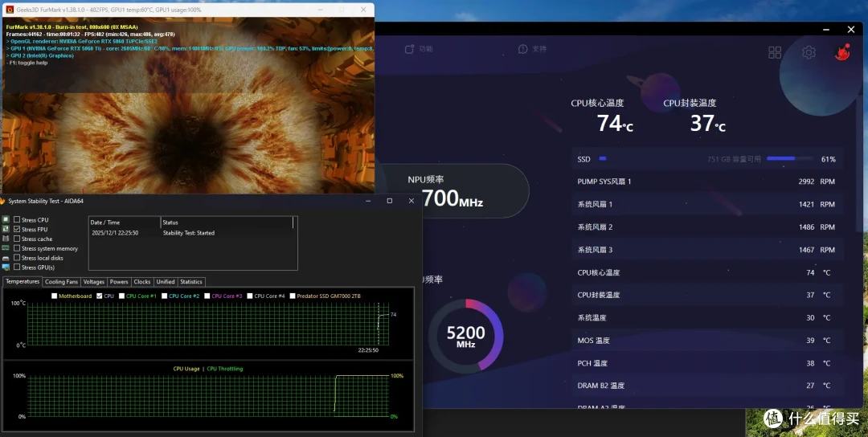Switch to the Cooling Fans tab

(61, 282)
